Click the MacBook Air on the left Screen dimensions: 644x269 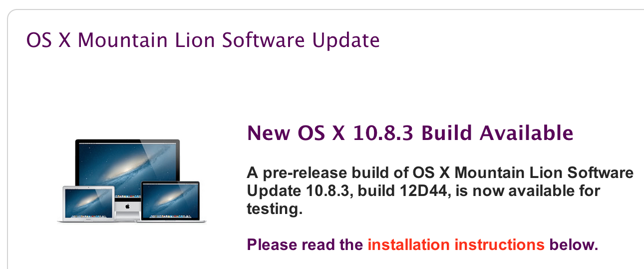pyautogui.click(x=86, y=204)
